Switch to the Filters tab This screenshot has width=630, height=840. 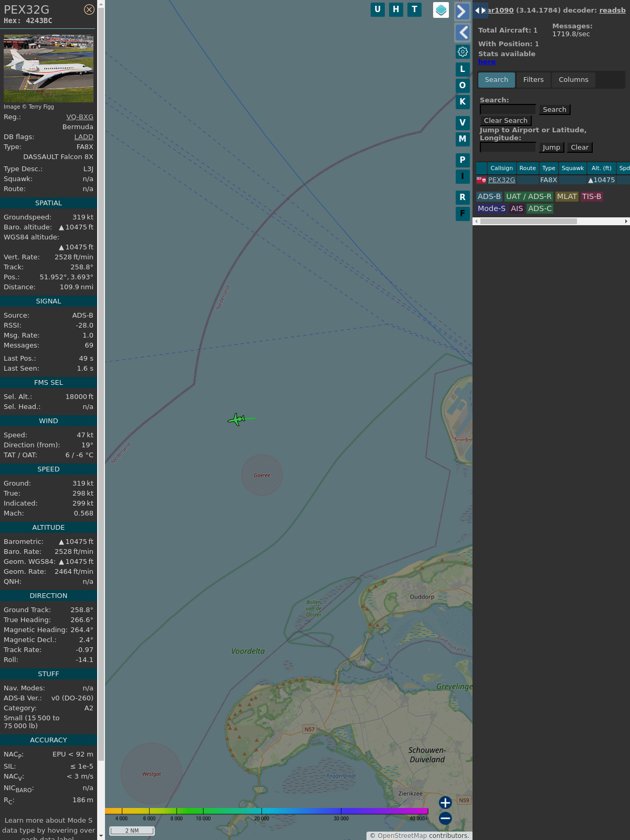pyautogui.click(x=533, y=80)
